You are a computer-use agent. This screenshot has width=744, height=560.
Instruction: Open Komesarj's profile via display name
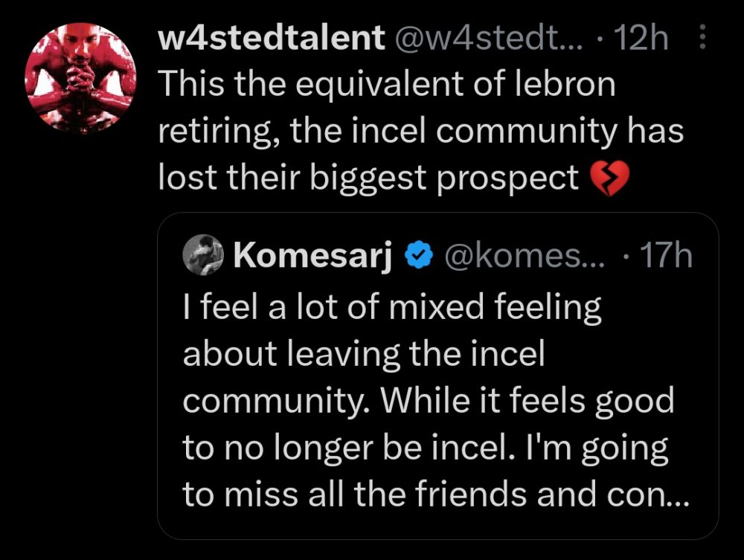click(x=312, y=256)
